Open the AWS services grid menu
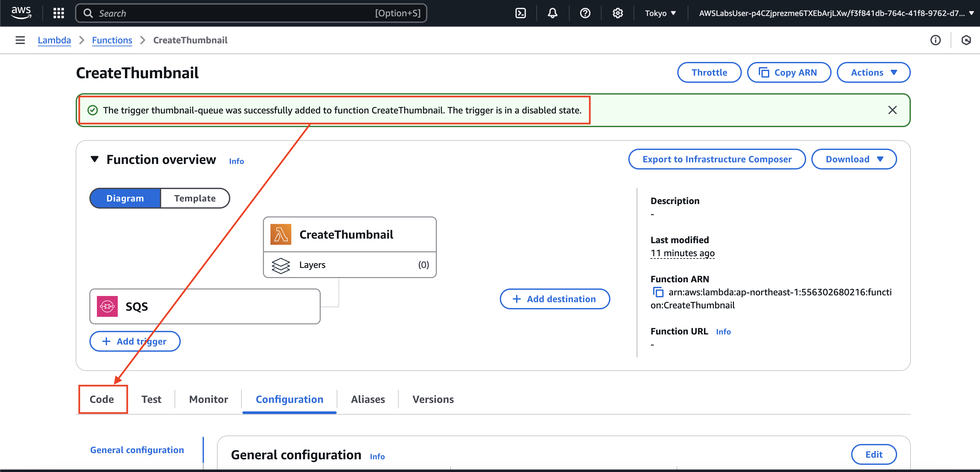 tap(58, 13)
